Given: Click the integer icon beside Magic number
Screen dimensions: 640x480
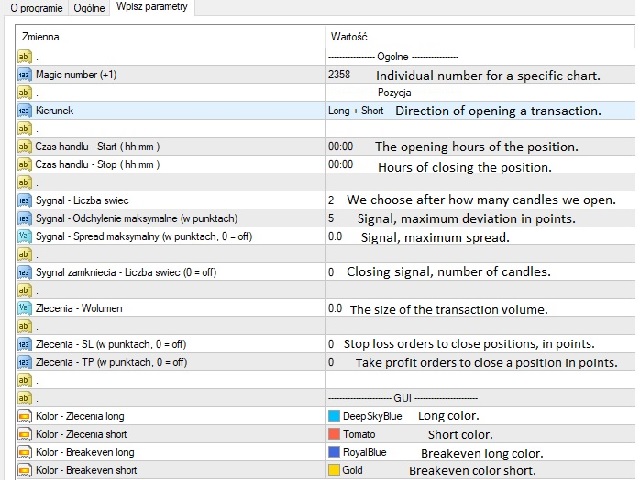Looking at the screenshot, I should coord(24,75).
